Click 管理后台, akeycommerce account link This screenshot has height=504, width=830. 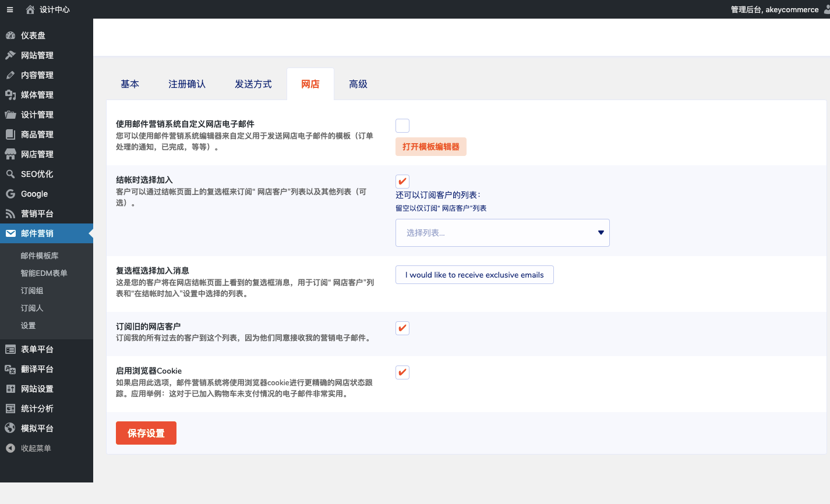(775, 9)
